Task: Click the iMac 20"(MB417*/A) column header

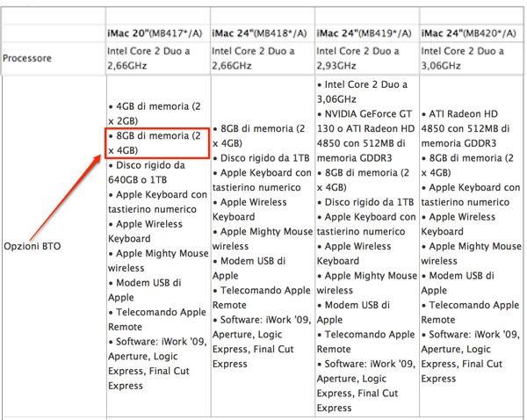Action: click(x=155, y=33)
